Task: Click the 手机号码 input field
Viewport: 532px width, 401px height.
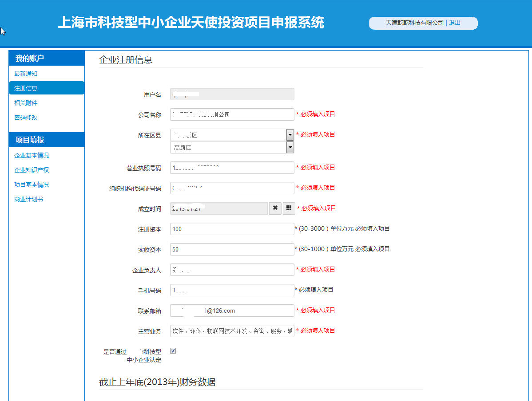Action: pyautogui.click(x=232, y=290)
